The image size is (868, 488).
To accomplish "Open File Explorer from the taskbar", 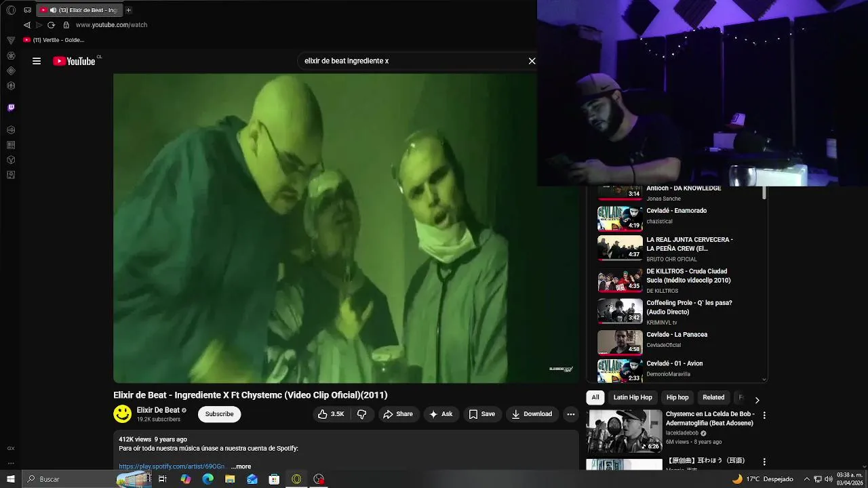I will pyautogui.click(x=230, y=479).
